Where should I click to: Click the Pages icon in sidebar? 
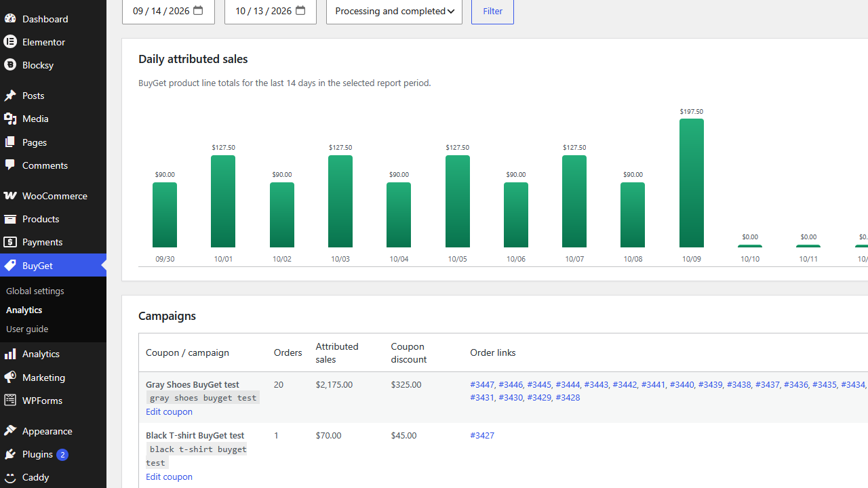(x=10, y=142)
